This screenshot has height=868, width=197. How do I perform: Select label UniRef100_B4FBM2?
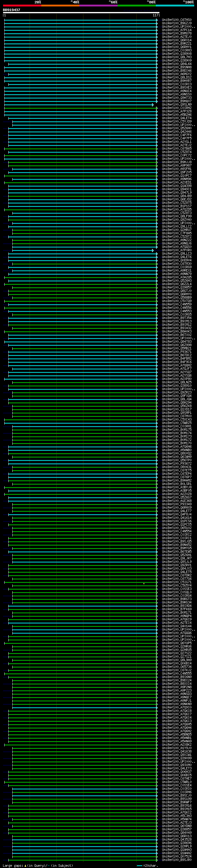pyautogui.click(x=177, y=358)
